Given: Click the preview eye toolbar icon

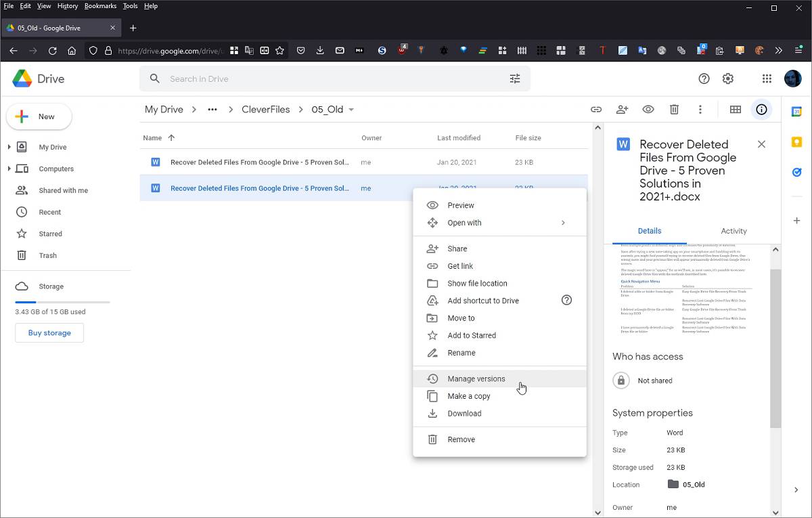Looking at the screenshot, I should click(648, 110).
